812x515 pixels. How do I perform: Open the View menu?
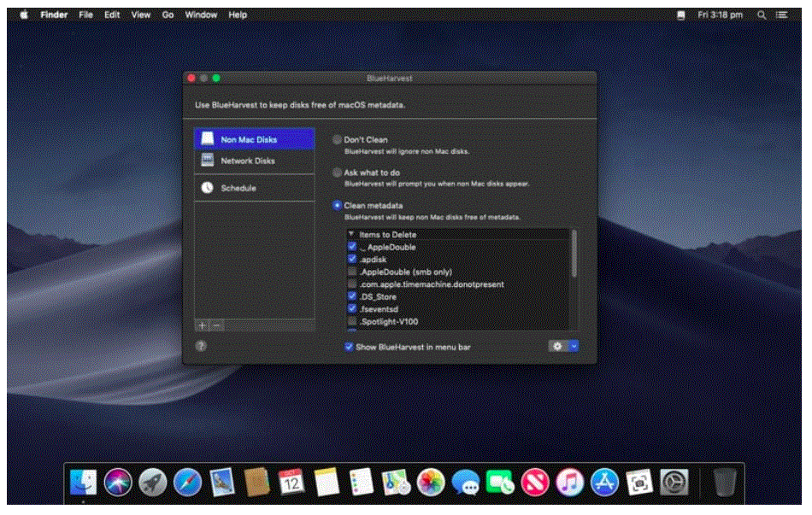140,15
